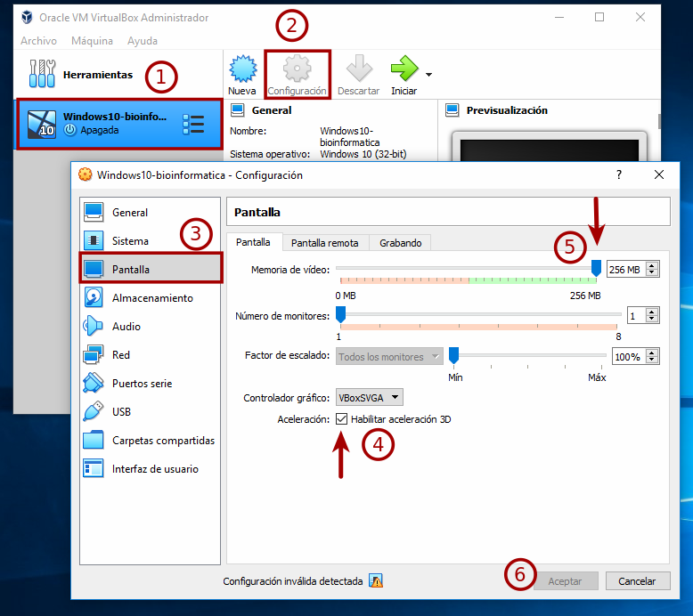Open Todos los monitores dropdown
This screenshot has height=616, width=693.
tap(389, 356)
